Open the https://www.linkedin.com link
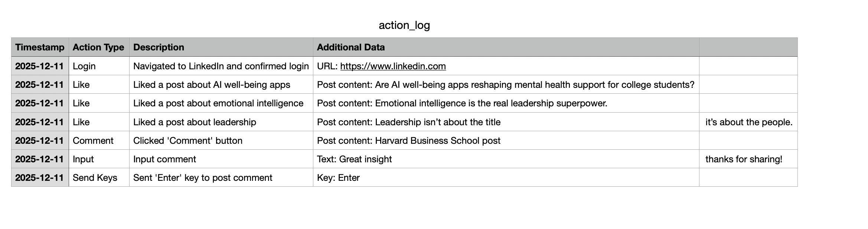868x229 pixels. pyautogui.click(x=393, y=66)
